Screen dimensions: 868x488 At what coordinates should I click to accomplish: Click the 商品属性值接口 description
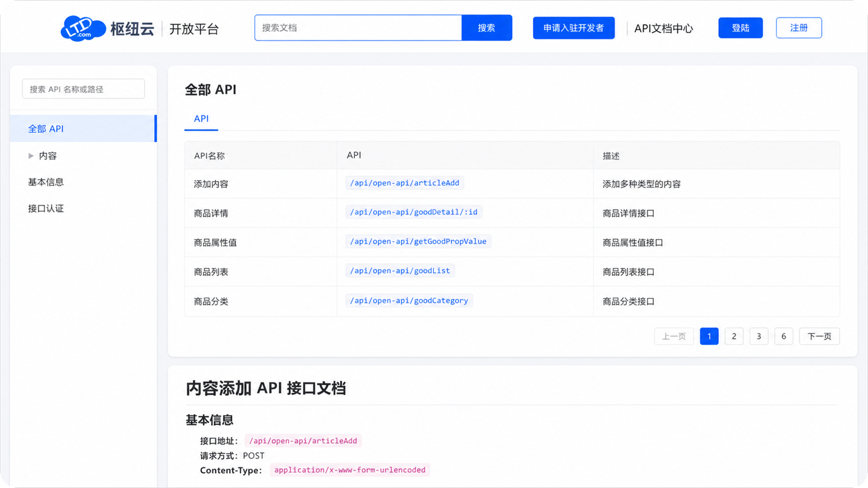pos(633,243)
